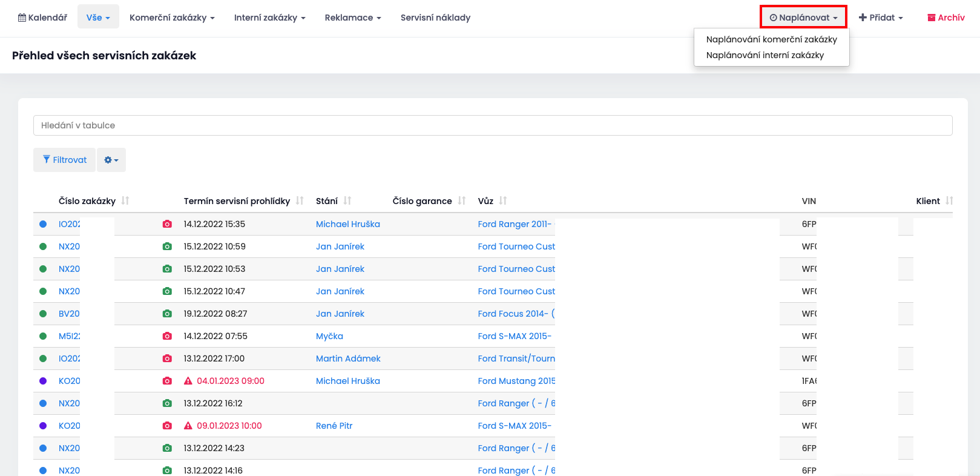Select Naplánování komerční zakázky
Viewport: 980px width, 476px height.
(x=771, y=39)
